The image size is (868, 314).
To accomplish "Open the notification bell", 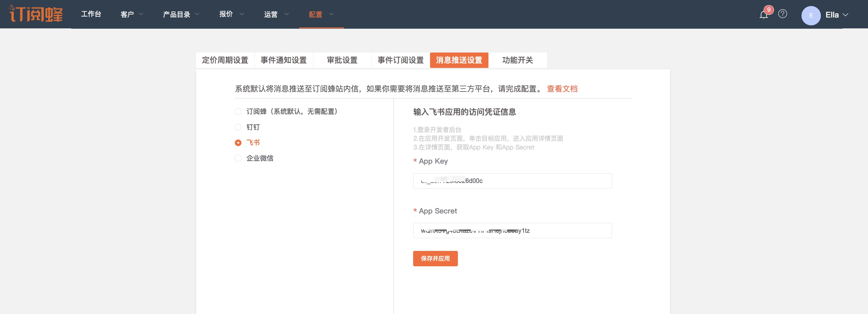I will (763, 15).
